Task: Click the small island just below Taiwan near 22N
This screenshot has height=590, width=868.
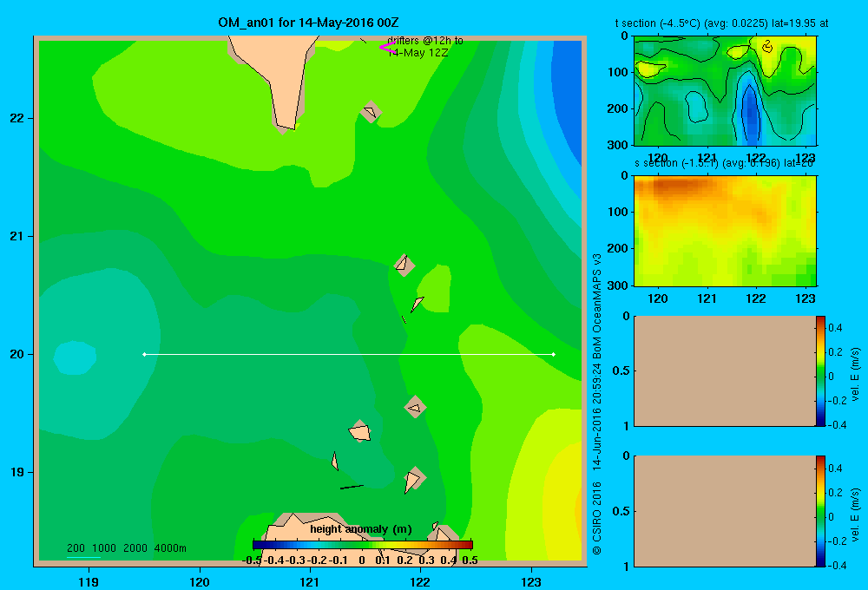Action: (x=371, y=112)
